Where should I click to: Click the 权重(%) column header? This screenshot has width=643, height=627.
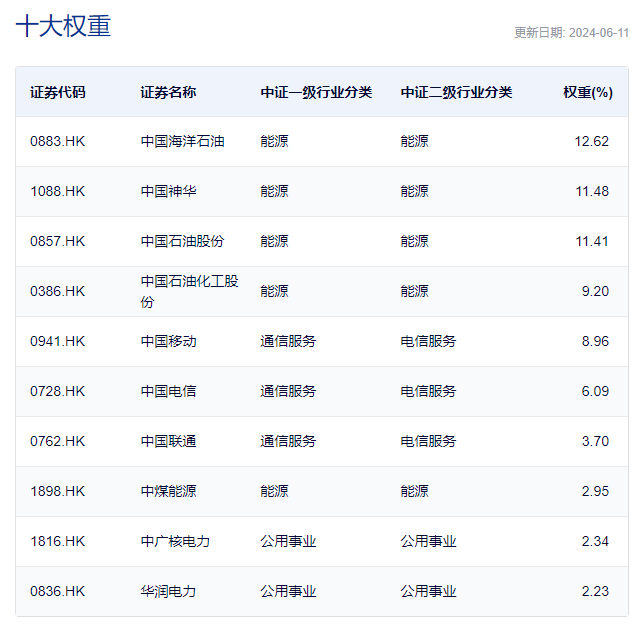[587, 92]
